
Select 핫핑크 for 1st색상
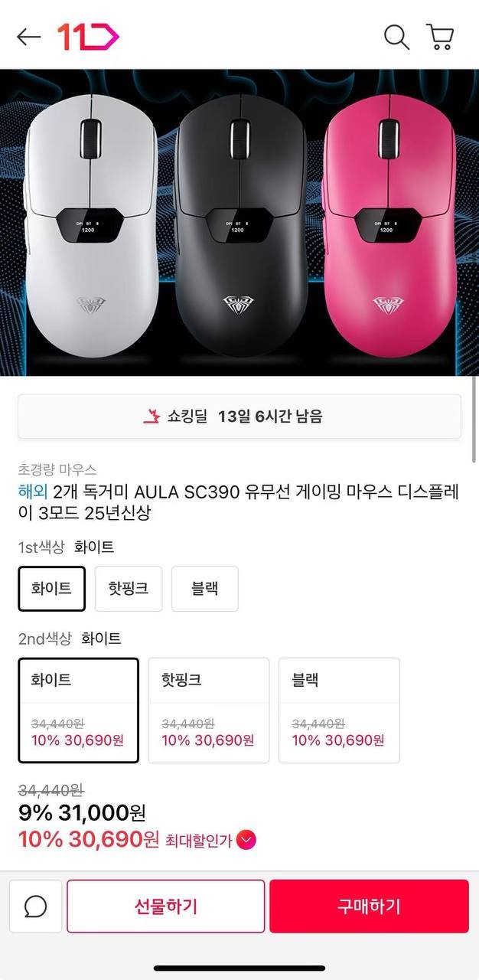128,588
